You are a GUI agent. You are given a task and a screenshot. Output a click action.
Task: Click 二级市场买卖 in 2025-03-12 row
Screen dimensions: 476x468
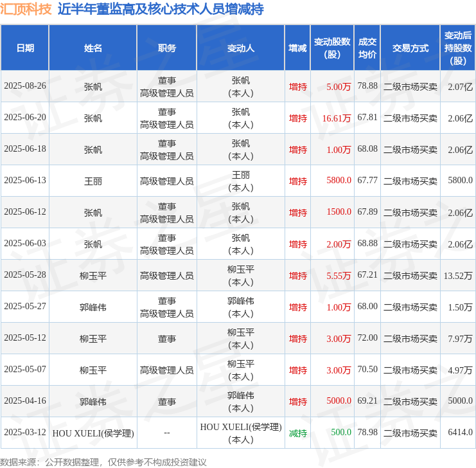[x=410, y=433]
